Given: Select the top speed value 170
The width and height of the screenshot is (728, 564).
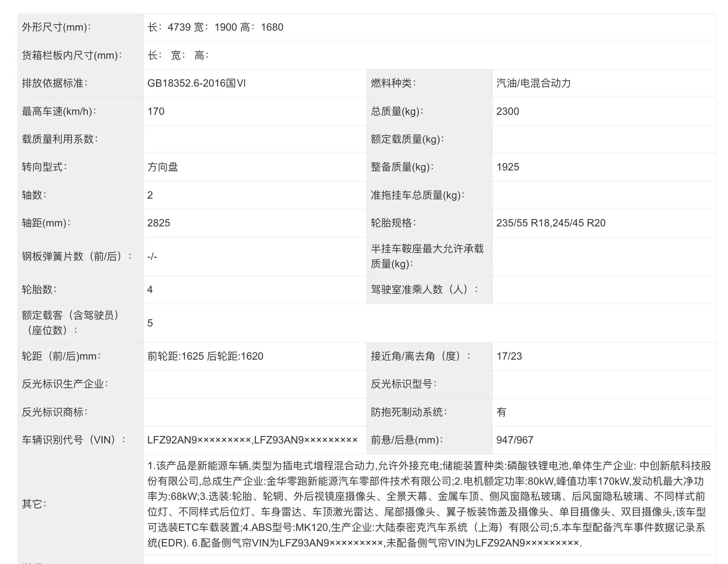Looking at the screenshot, I should click(x=156, y=111).
